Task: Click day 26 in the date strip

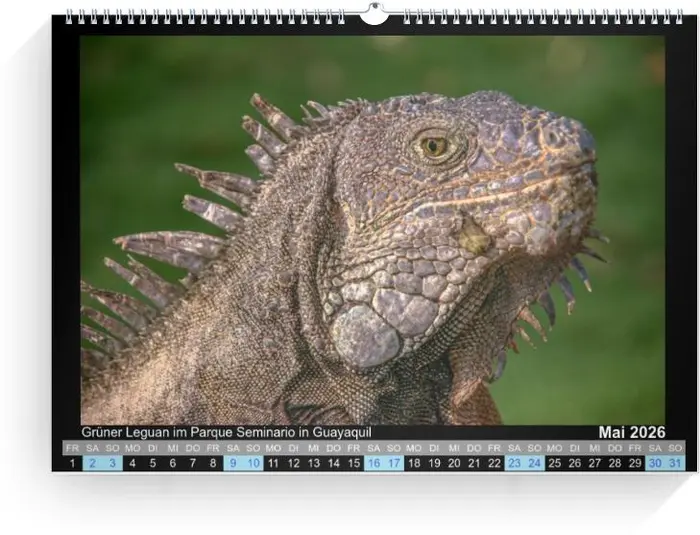Action: [574, 463]
